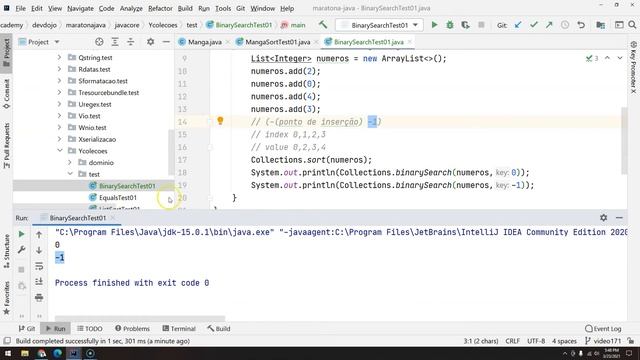
Task: Open File Explorer from taskbar
Action: pos(24,353)
